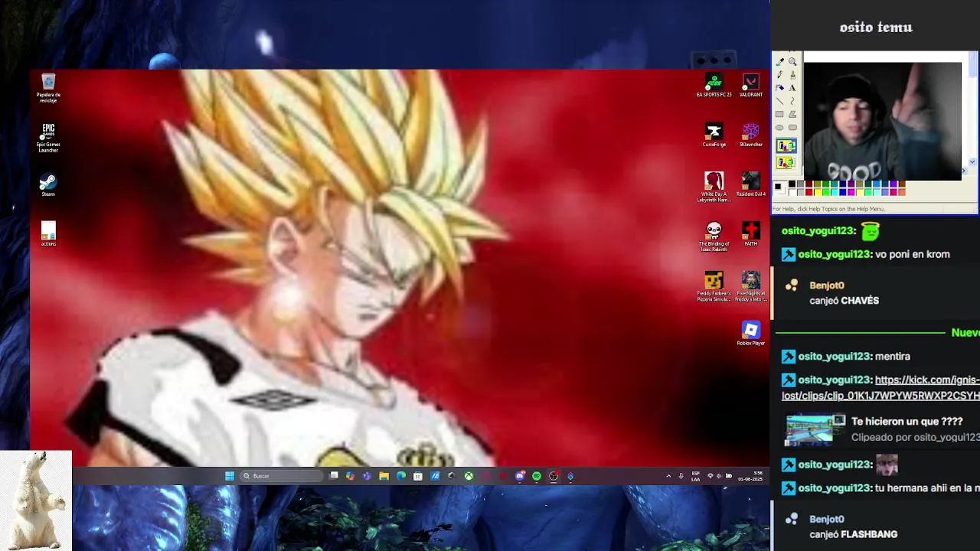The image size is (980, 551).
Task: Click the polar bear image overlay
Action: pyautogui.click(x=35, y=500)
